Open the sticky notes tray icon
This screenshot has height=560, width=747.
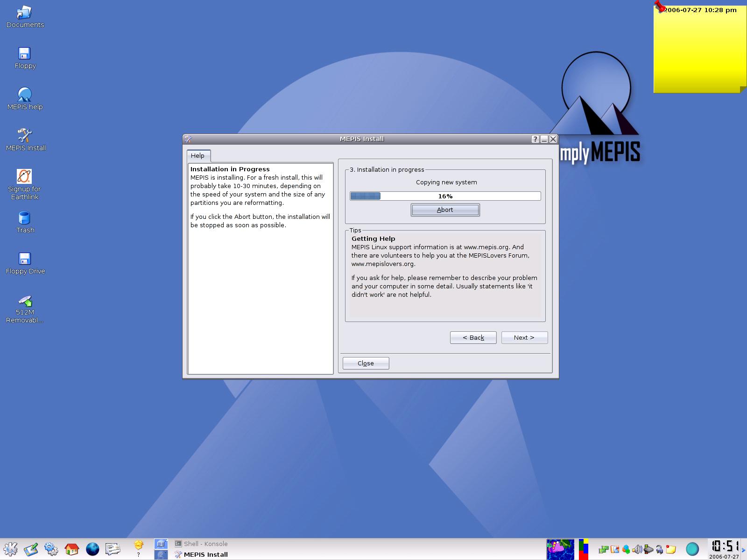[671, 549]
